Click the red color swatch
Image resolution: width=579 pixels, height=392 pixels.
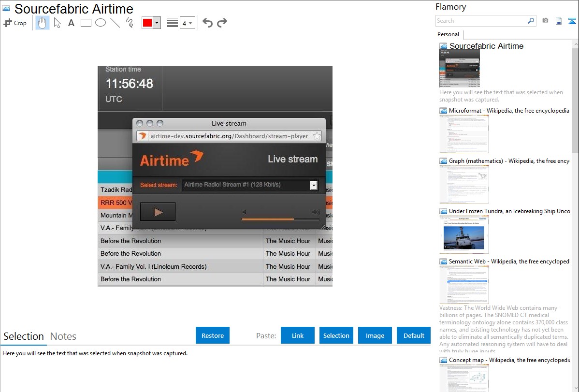(147, 23)
